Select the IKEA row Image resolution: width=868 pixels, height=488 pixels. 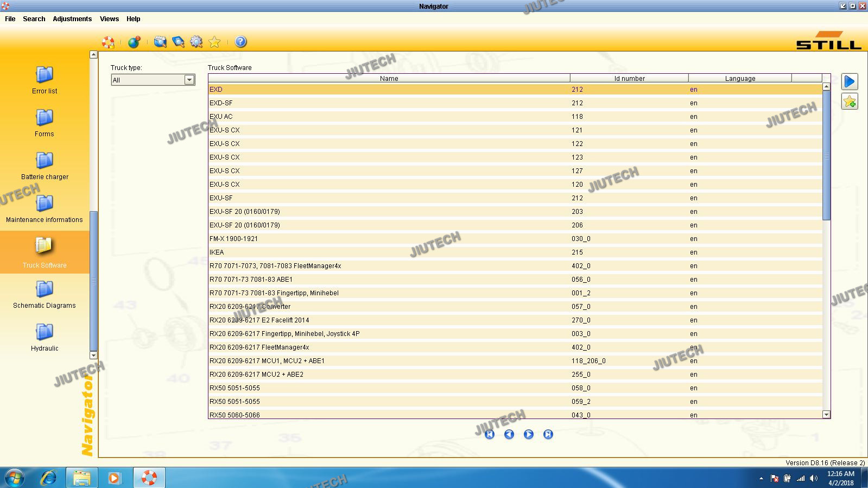point(515,252)
